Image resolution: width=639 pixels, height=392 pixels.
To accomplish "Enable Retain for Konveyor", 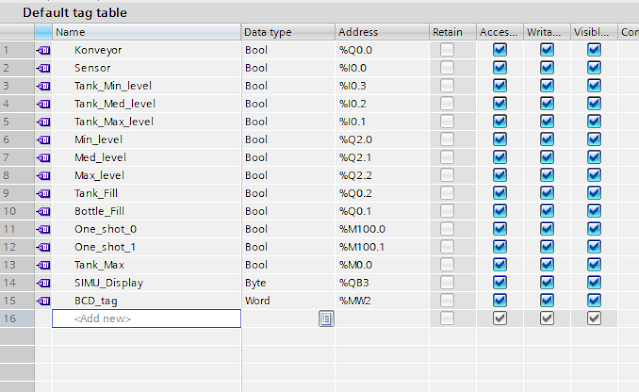I will [447, 50].
